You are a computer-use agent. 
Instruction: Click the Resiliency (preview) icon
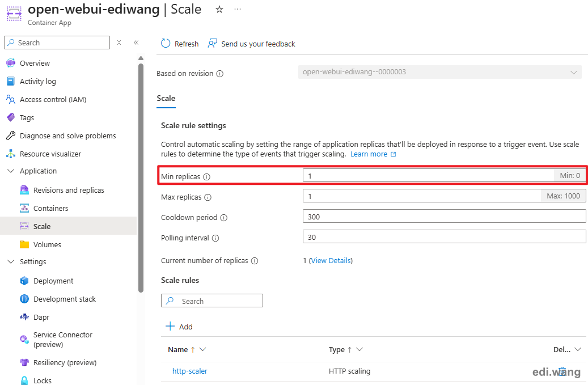point(24,362)
